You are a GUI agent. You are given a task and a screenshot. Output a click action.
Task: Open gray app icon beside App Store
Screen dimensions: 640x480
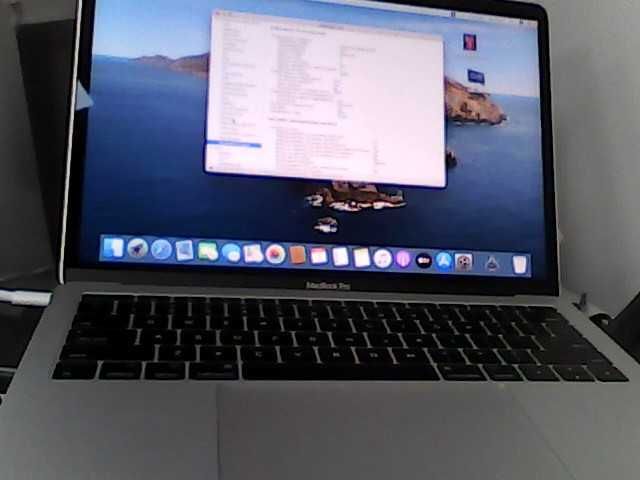click(463, 262)
